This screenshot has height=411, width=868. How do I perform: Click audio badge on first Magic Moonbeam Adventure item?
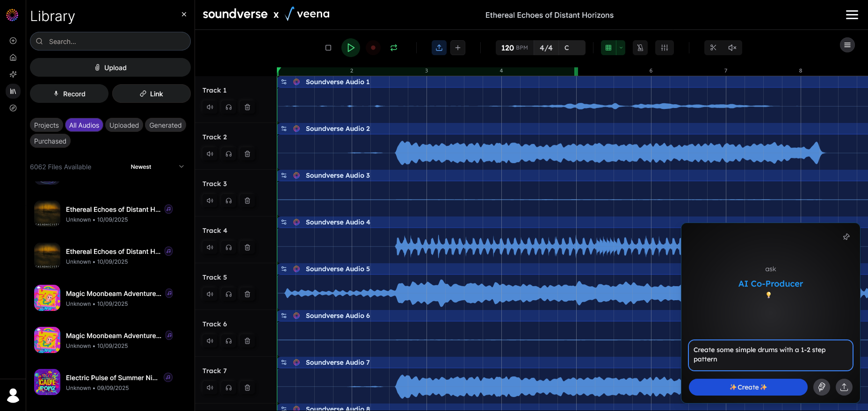click(169, 293)
